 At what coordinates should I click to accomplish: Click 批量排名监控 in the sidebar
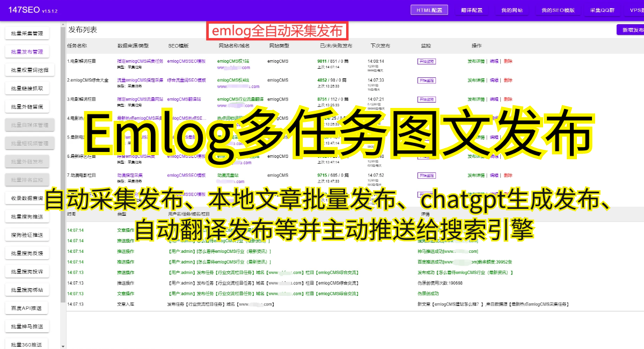pos(27,179)
